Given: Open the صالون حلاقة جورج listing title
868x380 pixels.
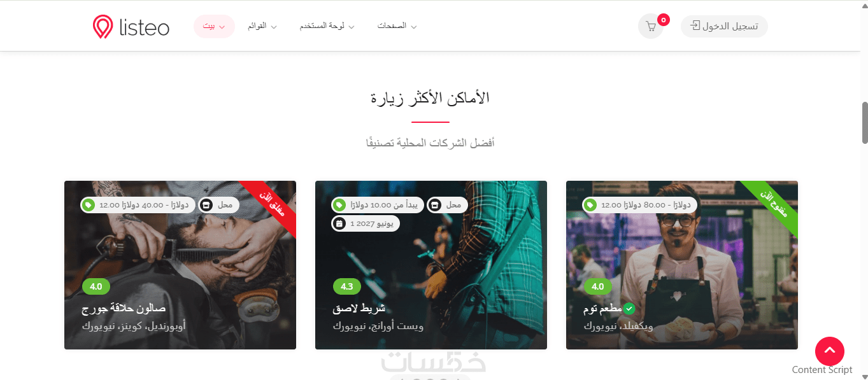Looking at the screenshot, I should tap(124, 309).
